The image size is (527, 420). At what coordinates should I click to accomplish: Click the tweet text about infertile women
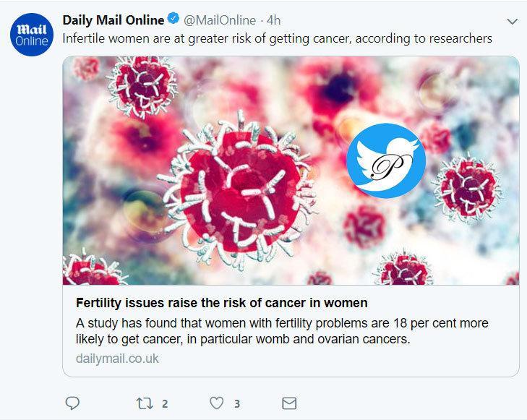pyautogui.click(x=278, y=38)
